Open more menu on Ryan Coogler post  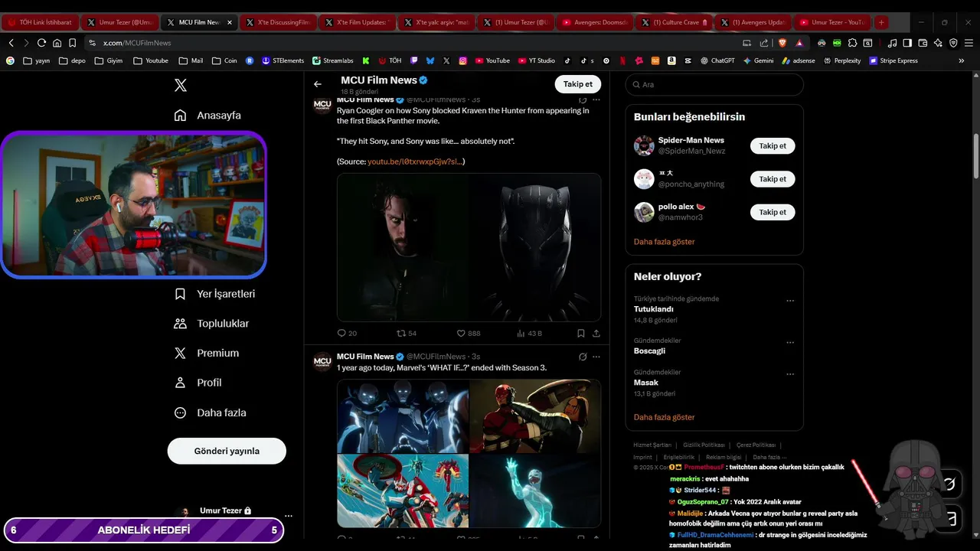tap(596, 99)
